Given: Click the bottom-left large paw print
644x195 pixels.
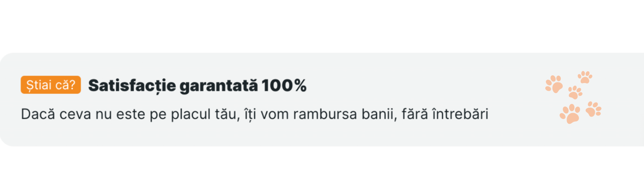Looking at the screenshot, I should (570, 114).
